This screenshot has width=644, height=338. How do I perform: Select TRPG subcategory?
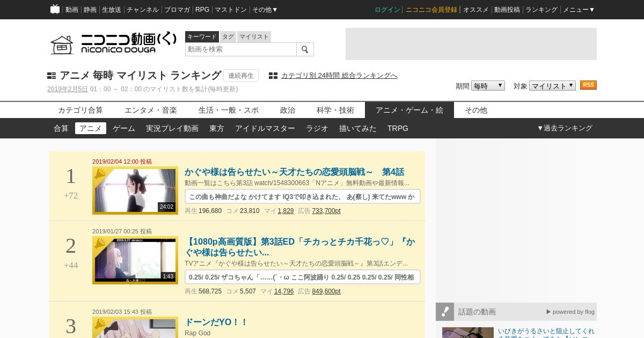[398, 128]
